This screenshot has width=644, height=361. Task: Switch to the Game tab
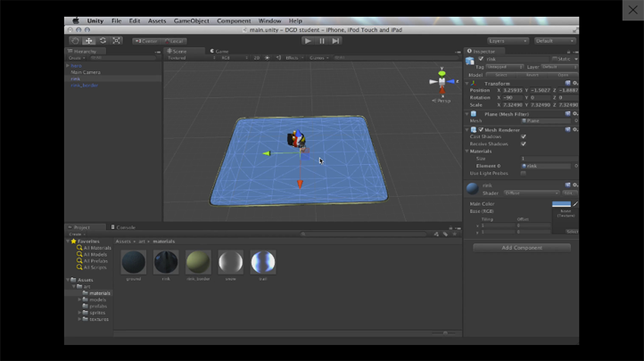pyautogui.click(x=220, y=52)
